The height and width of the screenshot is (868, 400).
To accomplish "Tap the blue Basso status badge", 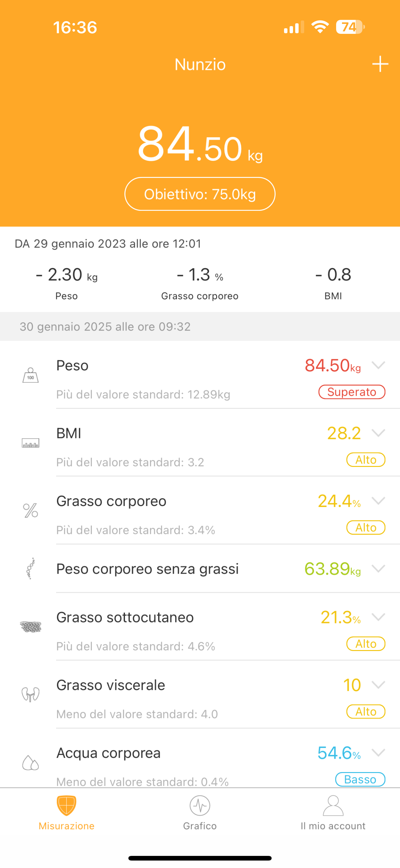I will tap(360, 779).
